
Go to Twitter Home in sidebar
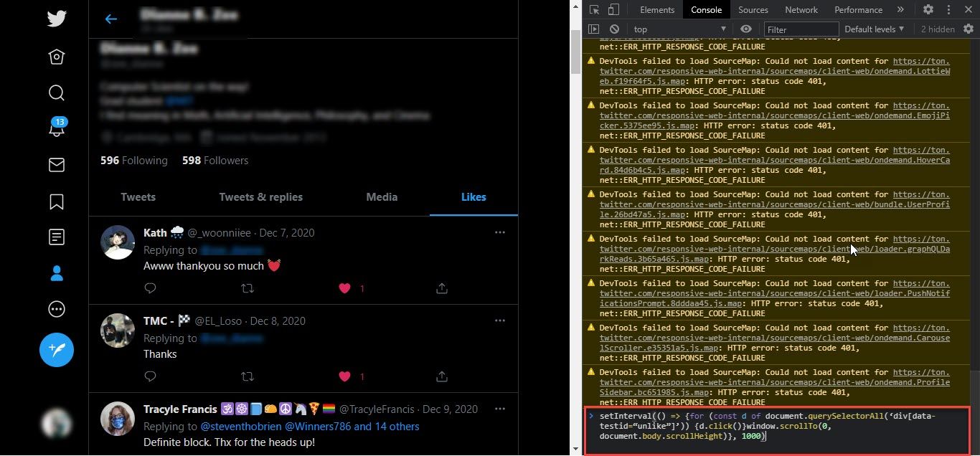(57, 57)
